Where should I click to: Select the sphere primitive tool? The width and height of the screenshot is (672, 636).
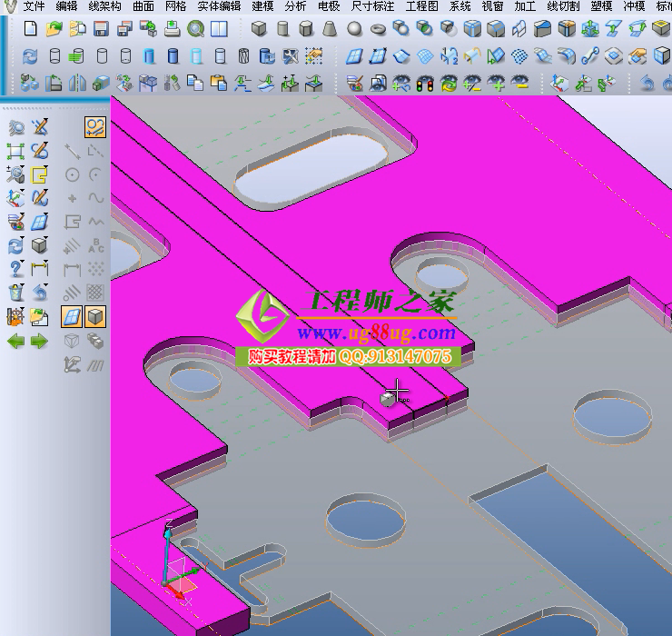coord(354,29)
